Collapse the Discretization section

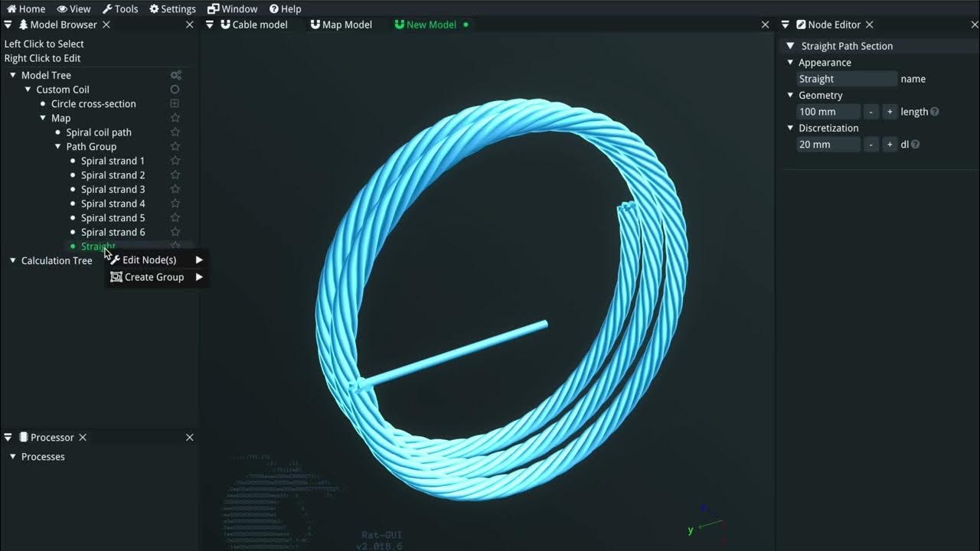coord(791,128)
